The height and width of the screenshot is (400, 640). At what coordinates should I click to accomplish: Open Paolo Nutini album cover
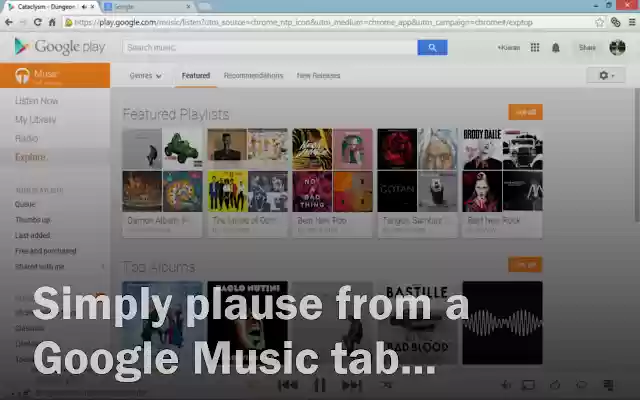point(247,322)
